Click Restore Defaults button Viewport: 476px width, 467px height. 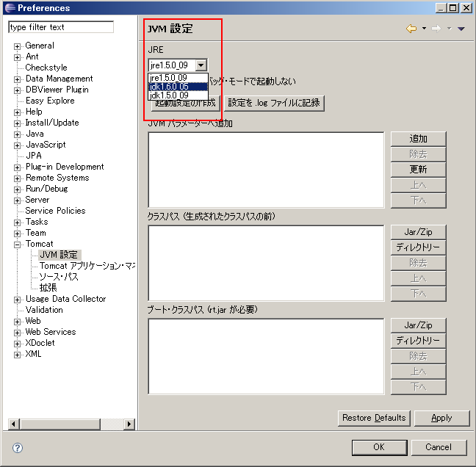[374, 418]
